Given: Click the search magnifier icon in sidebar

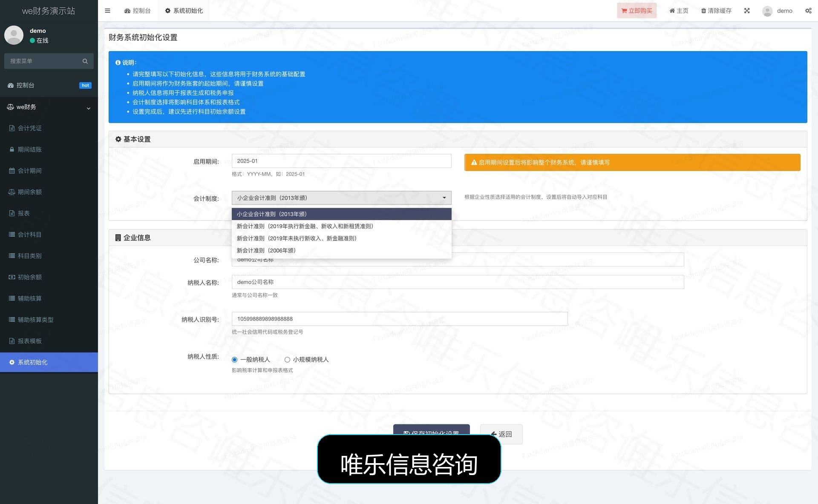Looking at the screenshot, I should [x=85, y=61].
